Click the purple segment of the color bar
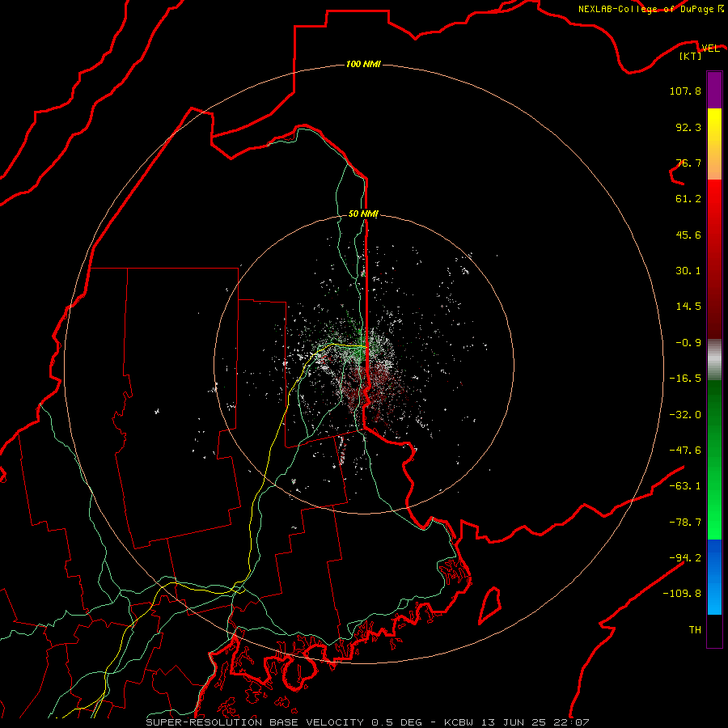Viewport: 728px width, 728px height. [714, 90]
